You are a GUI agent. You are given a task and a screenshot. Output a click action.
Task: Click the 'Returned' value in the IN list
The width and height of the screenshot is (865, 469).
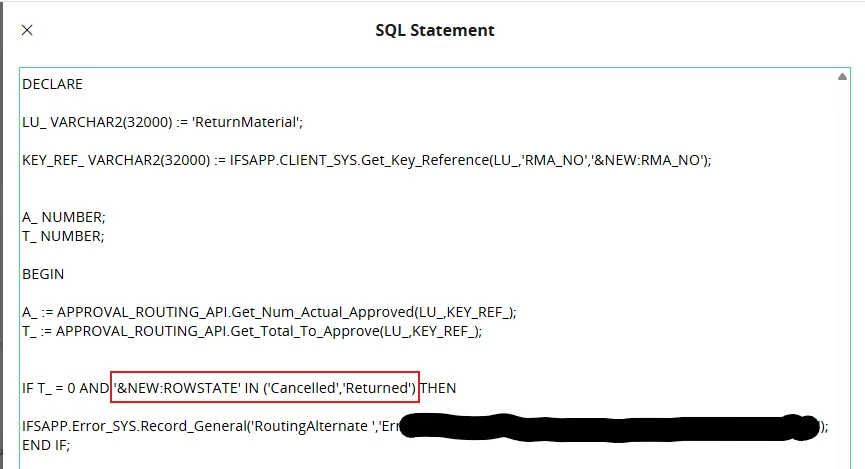(377, 388)
